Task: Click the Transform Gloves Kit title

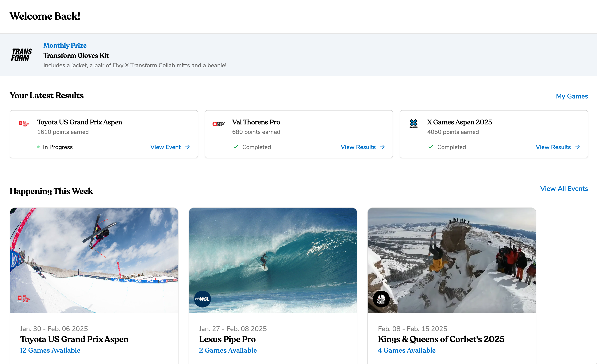Action: tap(76, 55)
